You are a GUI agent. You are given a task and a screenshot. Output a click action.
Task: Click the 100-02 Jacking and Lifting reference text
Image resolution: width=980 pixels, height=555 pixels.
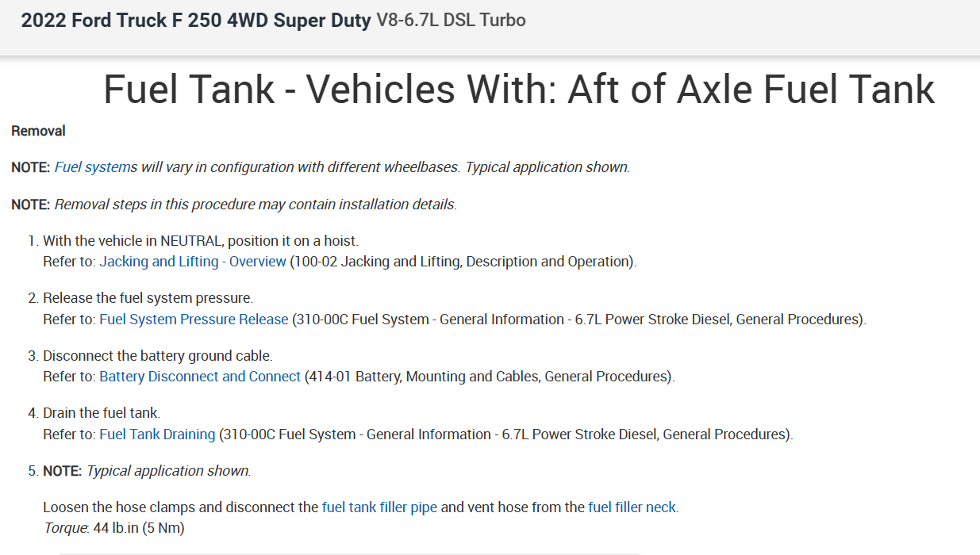click(x=462, y=262)
